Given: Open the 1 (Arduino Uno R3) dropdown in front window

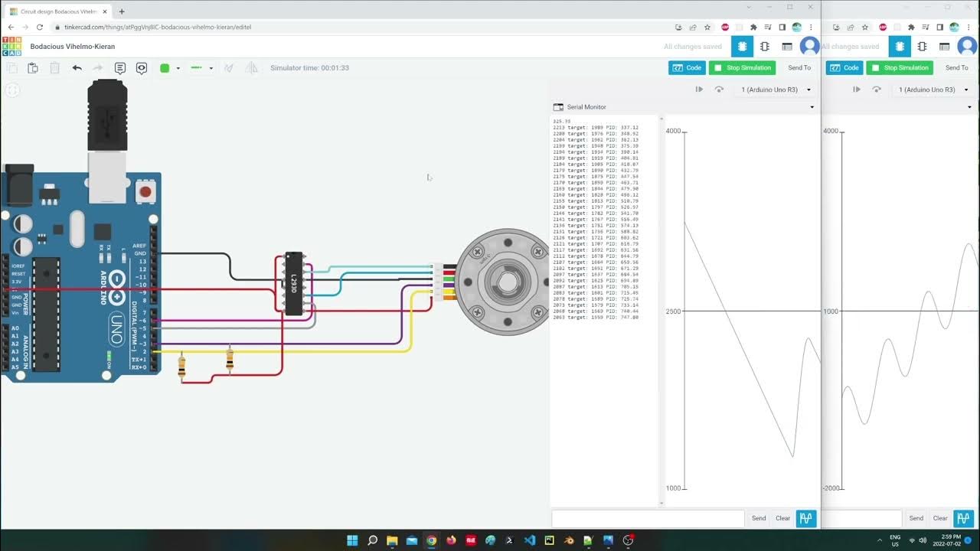Looking at the screenshot, I should [774, 90].
